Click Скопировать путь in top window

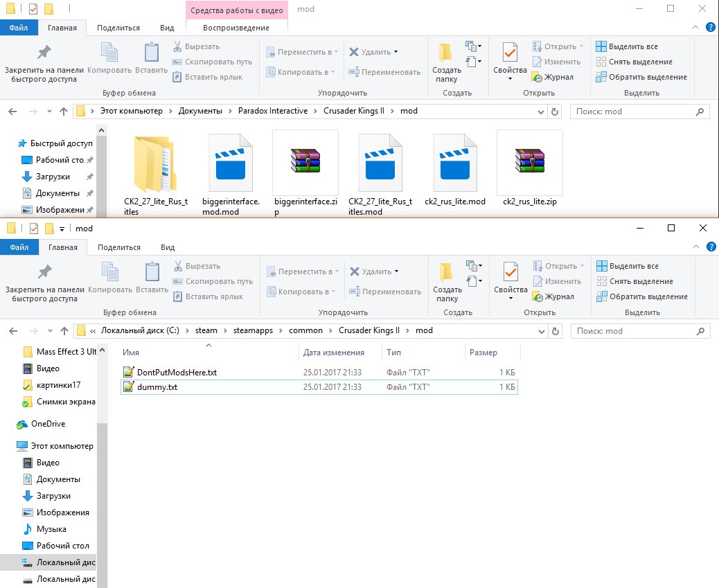point(212,62)
